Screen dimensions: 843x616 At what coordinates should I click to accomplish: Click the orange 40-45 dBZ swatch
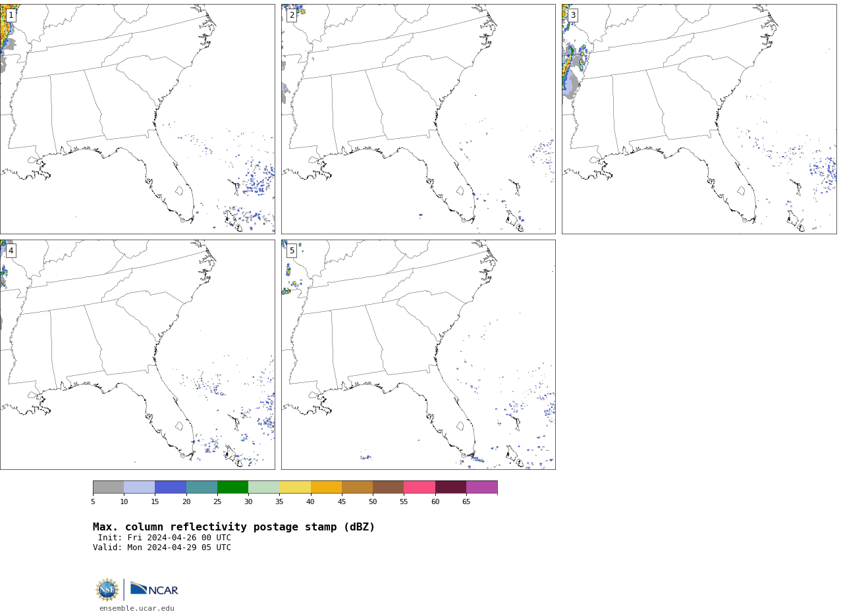click(x=326, y=487)
